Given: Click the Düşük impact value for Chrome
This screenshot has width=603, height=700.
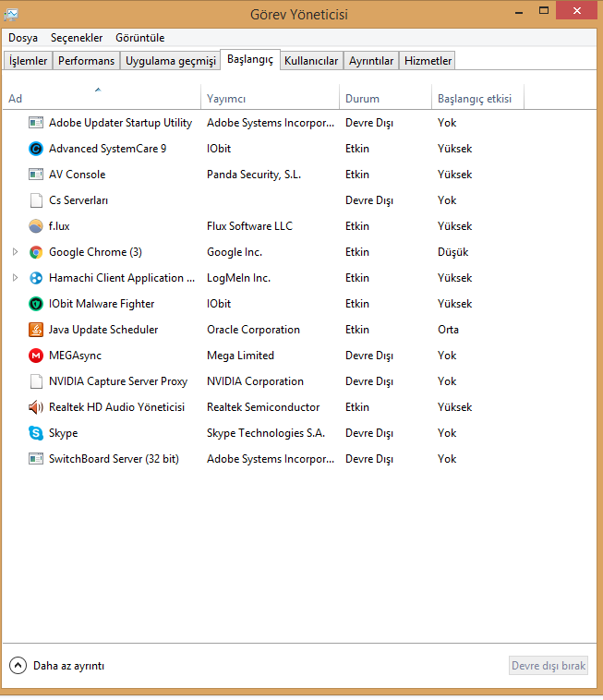Looking at the screenshot, I should pos(453,252).
